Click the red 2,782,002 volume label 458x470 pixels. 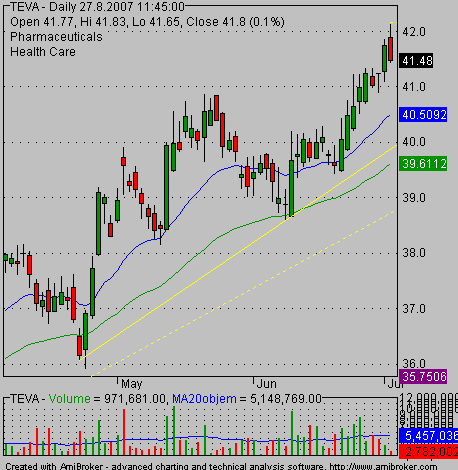pyautogui.click(x=428, y=452)
